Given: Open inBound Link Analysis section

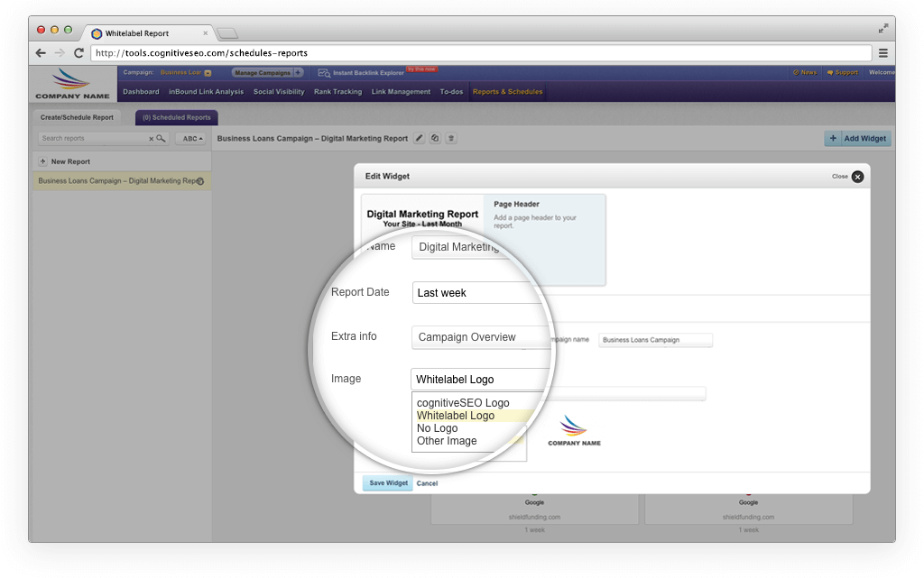Looking at the screenshot, I should click(x=206, y=92).
